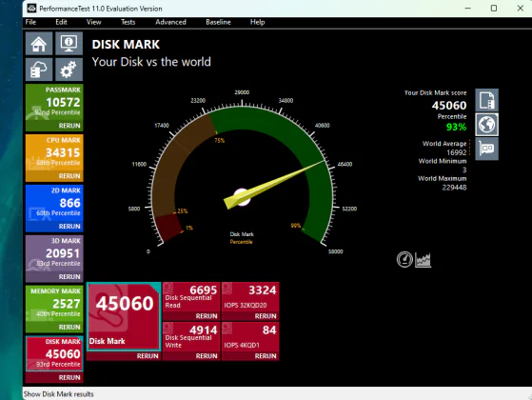Select the PassMark 10572 score tile

pos(54,103)
